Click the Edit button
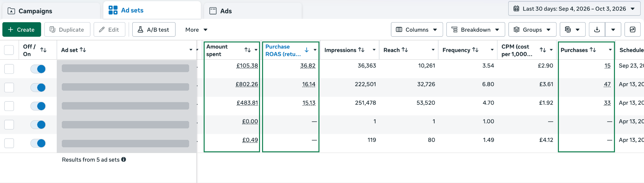 click(109, 30)
